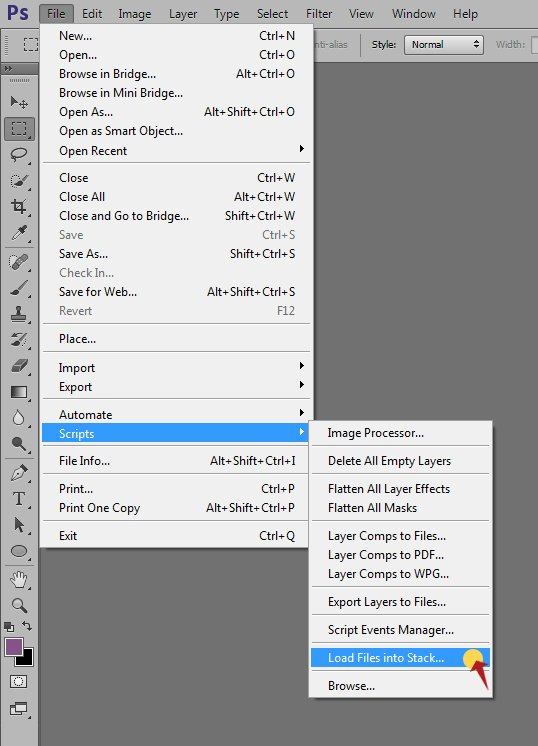Viewport: 538px width, 746px height.
Task: Set the purple foreground color swatch
Action: point(13,647)
